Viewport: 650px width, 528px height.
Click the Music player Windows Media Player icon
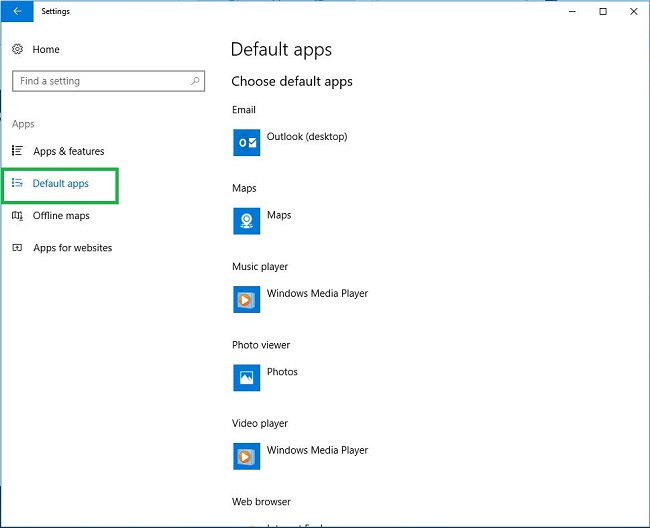point(246,299)
